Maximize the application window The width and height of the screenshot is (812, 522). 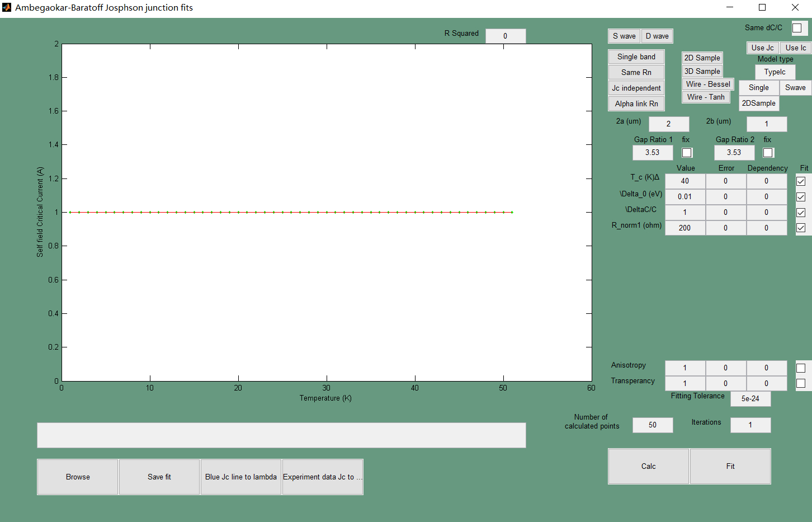(x=762, y=7)
